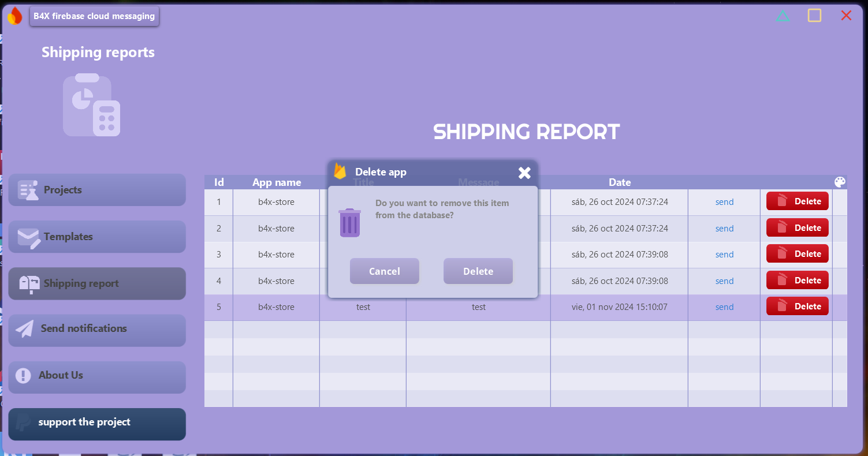Minimize the window using the triangle icon

(783, 16)
